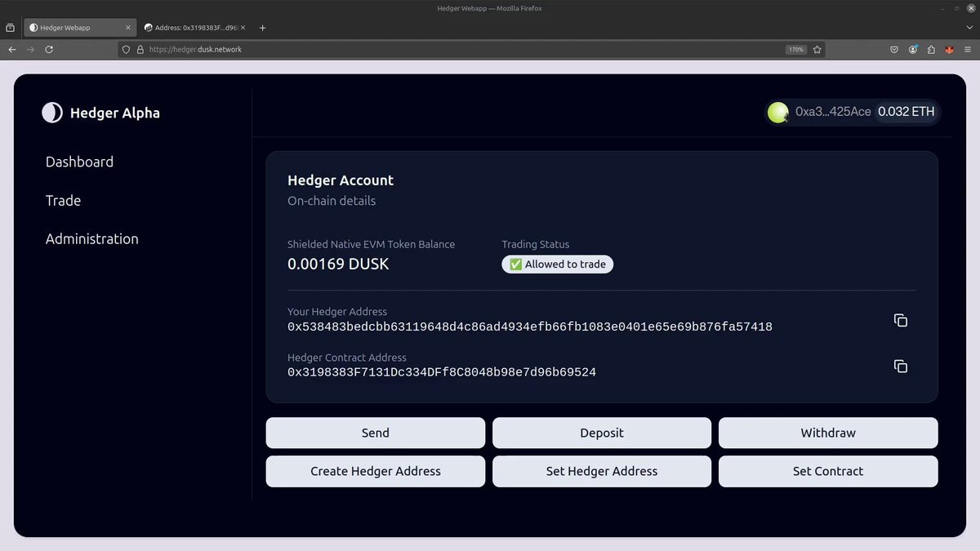Open Dashboard in the sidebar
This screenshot has height=551, width=980.
tap(79, 162)
